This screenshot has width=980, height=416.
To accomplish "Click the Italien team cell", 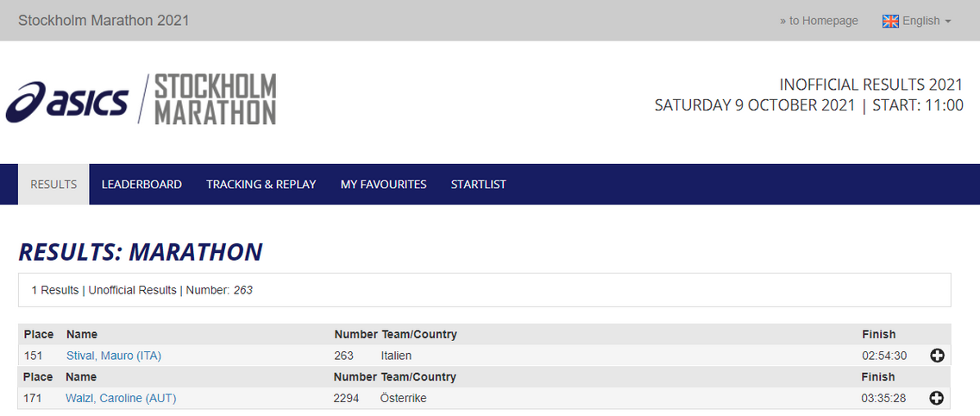I will coord(396,356).
